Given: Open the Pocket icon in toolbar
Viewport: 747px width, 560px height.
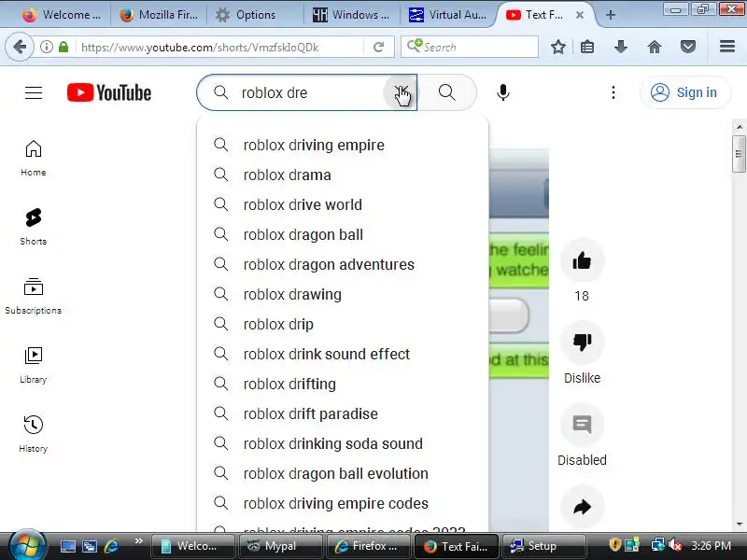Looking at the screenshot, I should [688, 47].
